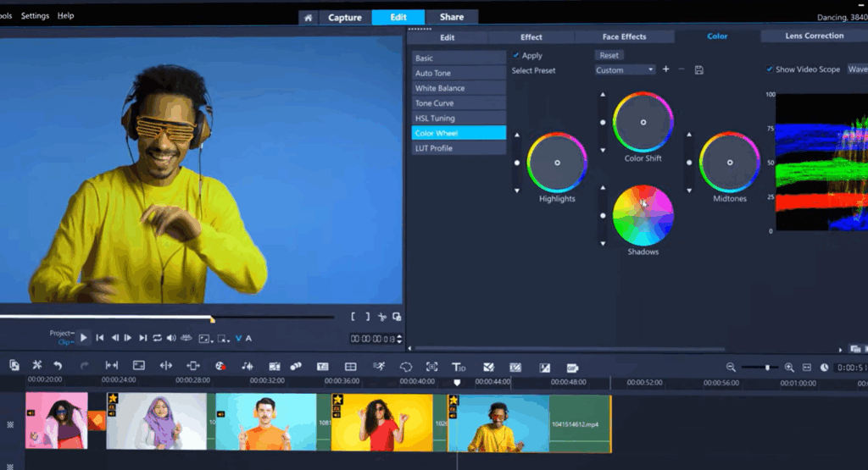Click the enlarge preview window icon
This screenshot has width=868, height=470.
[x=397, y=317]
